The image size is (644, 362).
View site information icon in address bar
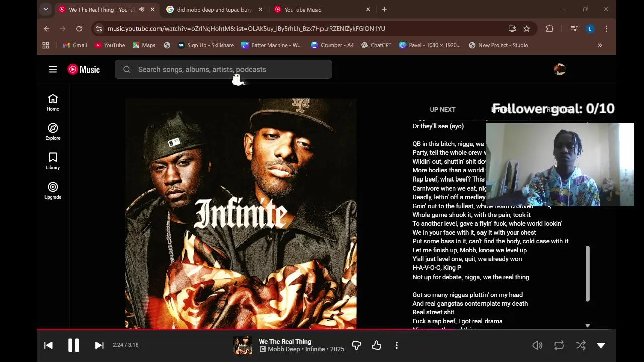[99, 29]
